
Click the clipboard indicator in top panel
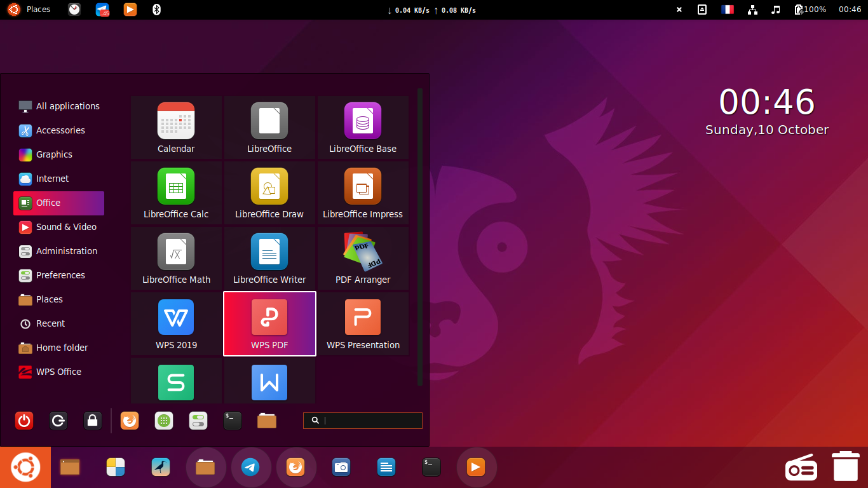point(702,10)
